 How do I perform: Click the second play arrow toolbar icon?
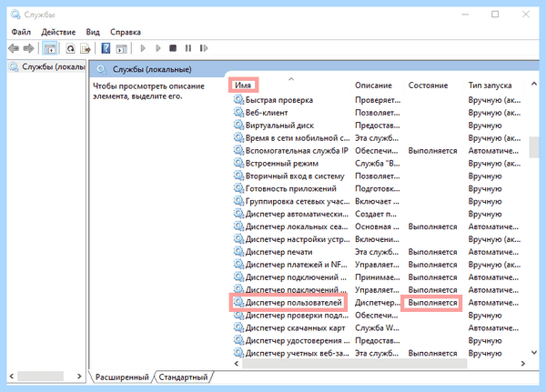(158, 48)
